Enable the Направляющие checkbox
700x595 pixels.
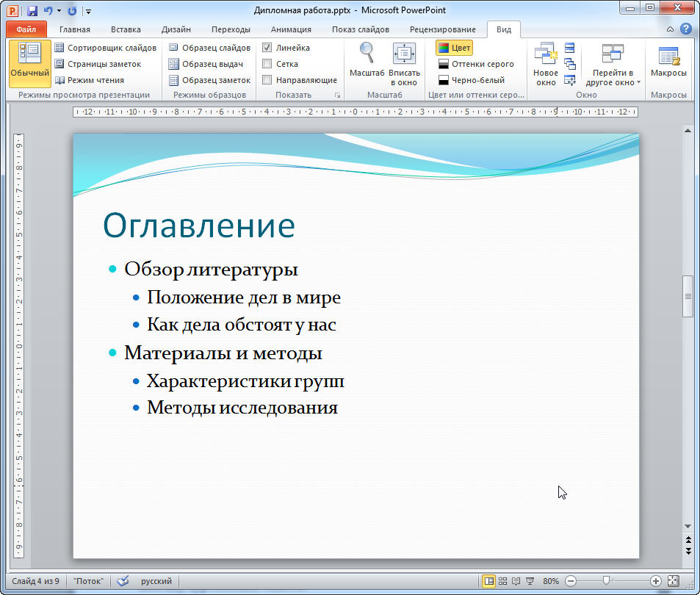coord(267,80)
